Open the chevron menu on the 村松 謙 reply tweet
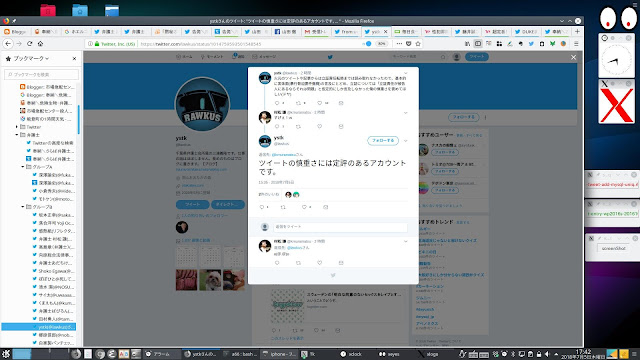 (405, 113)
